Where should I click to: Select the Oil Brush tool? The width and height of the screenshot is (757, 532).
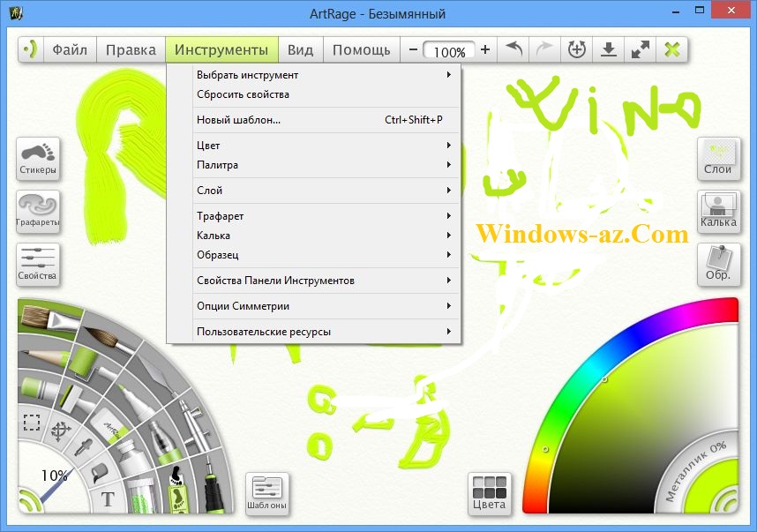[49, 316]
